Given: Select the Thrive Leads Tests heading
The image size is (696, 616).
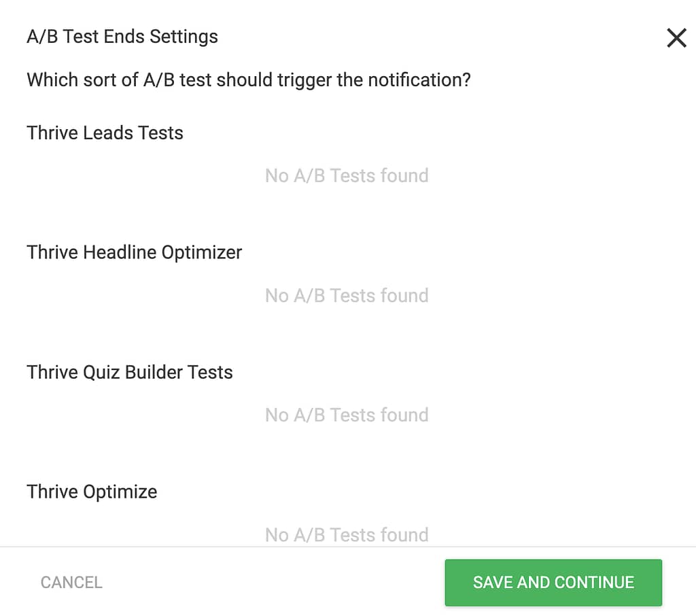Looking at the screenshot, I should [x=105, y=133].
